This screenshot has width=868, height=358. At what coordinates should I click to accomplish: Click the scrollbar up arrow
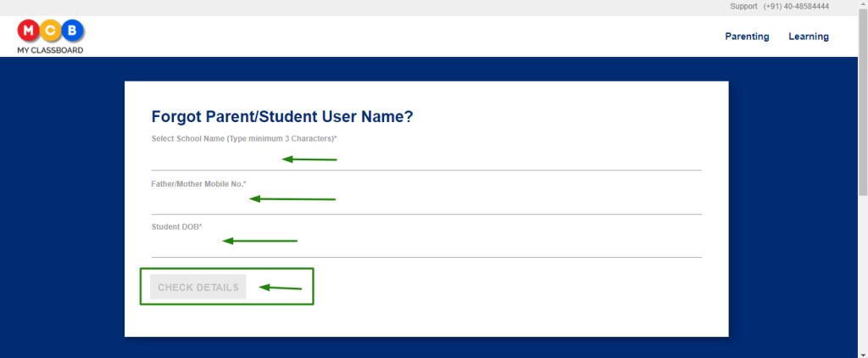pos(863,4)
